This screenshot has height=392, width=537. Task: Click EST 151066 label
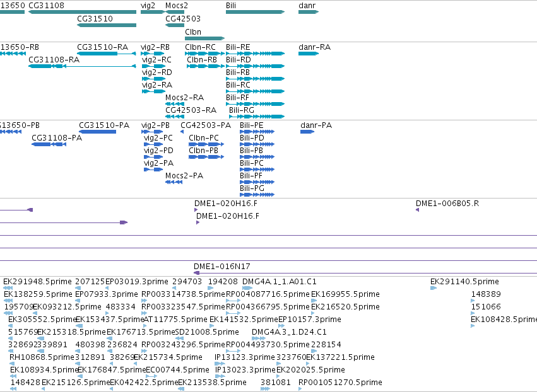(486, 306)
